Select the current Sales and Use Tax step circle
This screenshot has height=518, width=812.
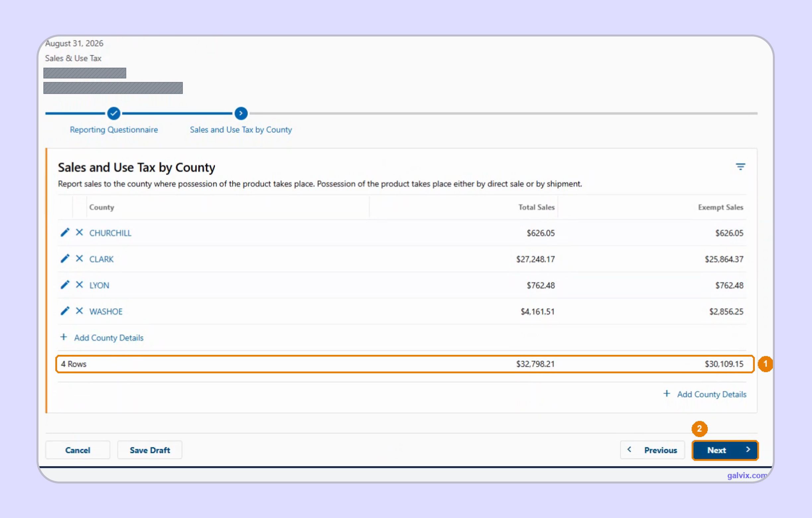(241, 113)
